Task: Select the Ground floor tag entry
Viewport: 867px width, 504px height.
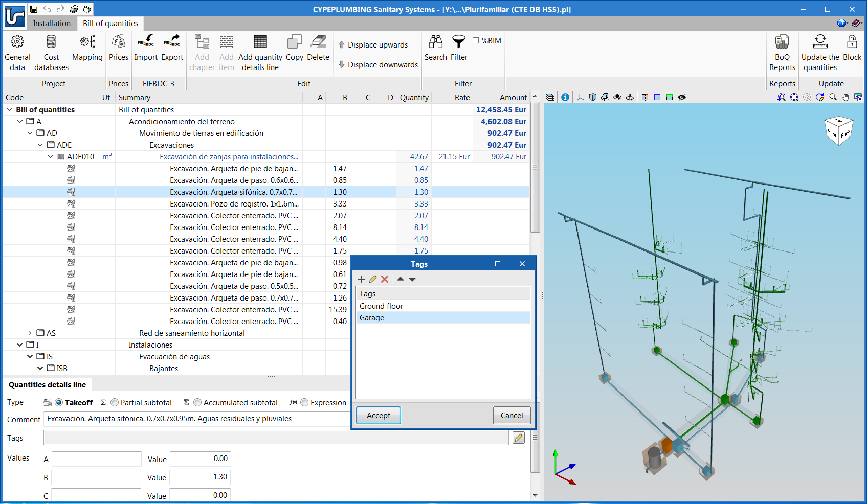Action: coord(382,306)
